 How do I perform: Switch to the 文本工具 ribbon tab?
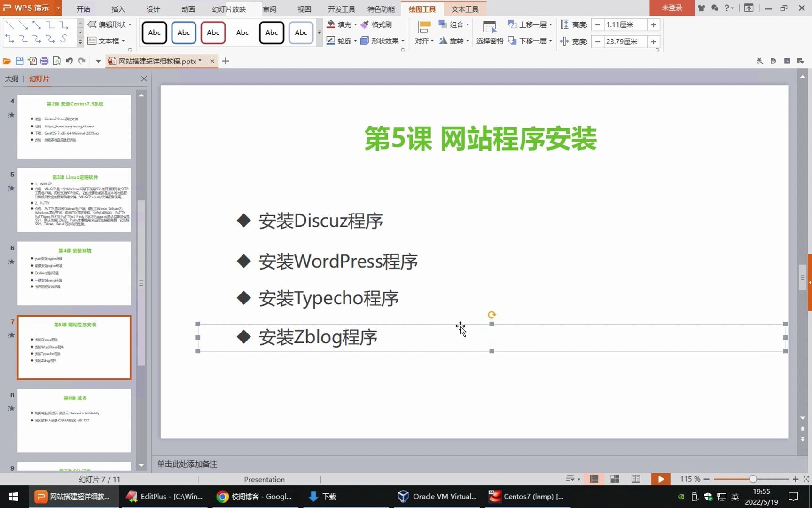click(x=465, y=9)
